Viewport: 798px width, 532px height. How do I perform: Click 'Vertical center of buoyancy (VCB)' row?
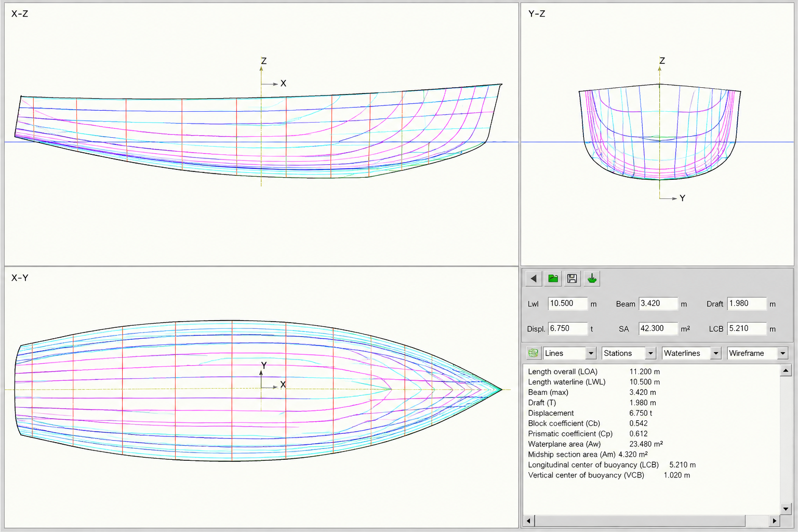point(609,475)
